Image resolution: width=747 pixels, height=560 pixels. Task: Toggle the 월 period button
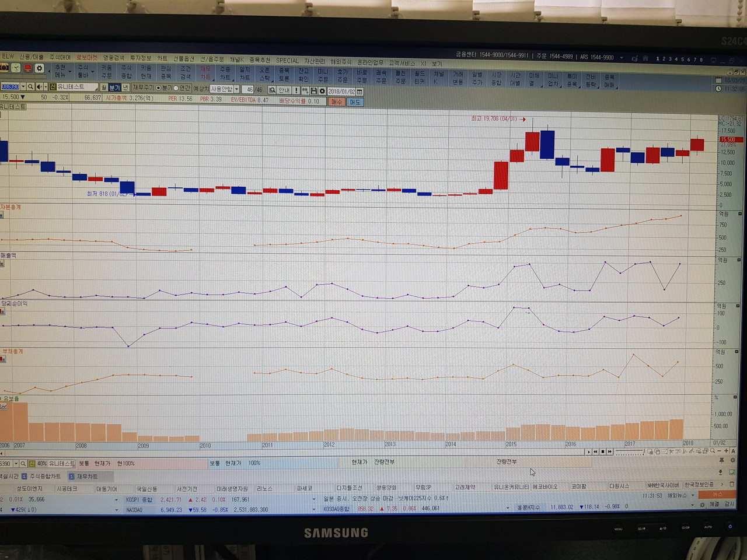[103, 87]
